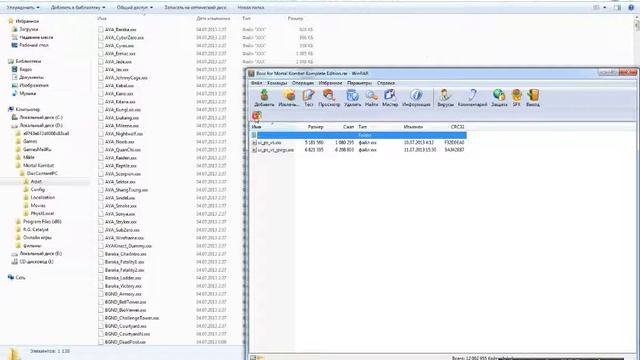Open the Справка menu in WinRAR
Viewport: 640px width, 360px height.
[x=385, y=83]
